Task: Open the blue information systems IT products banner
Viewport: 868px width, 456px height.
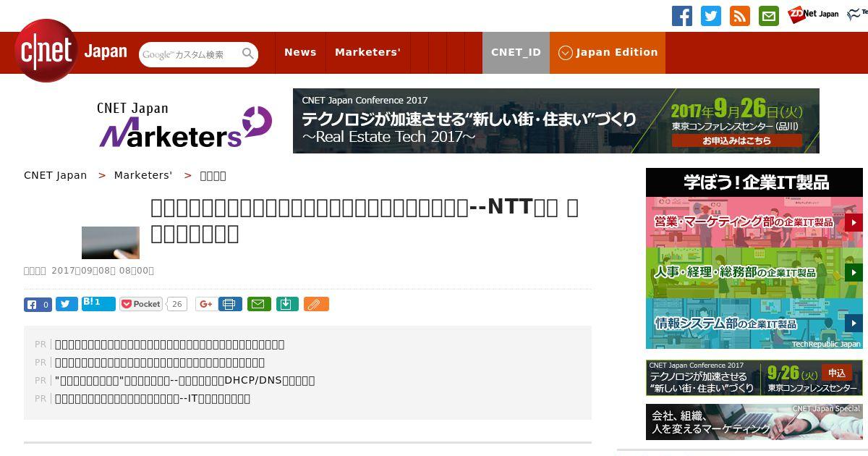Action: pos(754,324)
